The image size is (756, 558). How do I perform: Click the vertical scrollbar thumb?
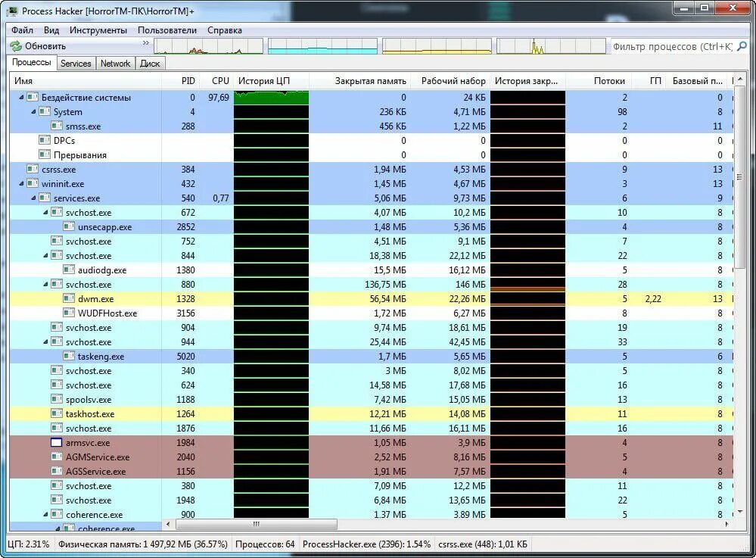pos(740,177)
